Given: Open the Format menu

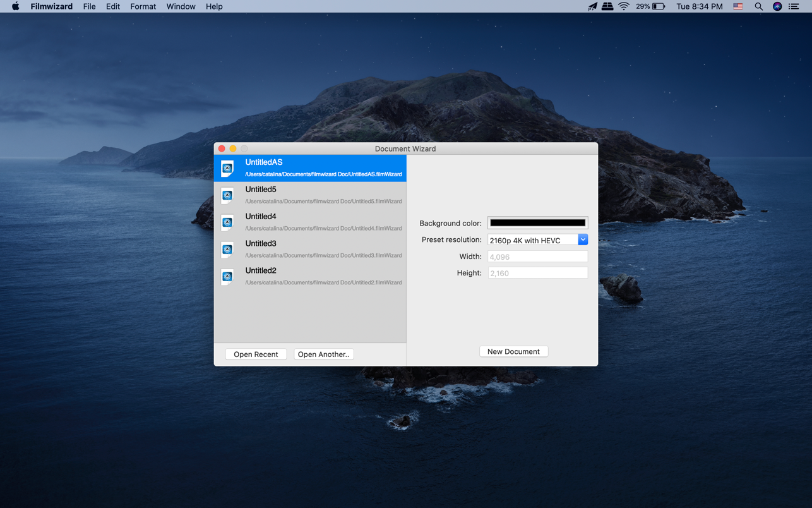Looking at the screenshot, I should point(143,6).
